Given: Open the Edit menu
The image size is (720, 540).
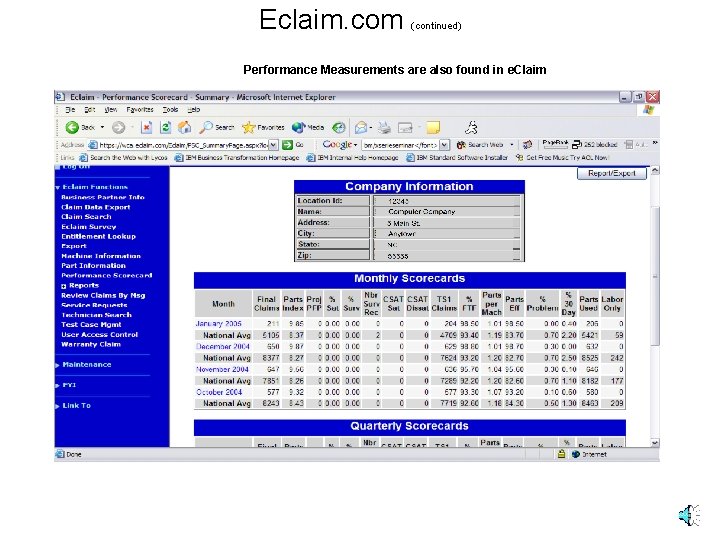Looking at the screenshot, I should 90,110.
